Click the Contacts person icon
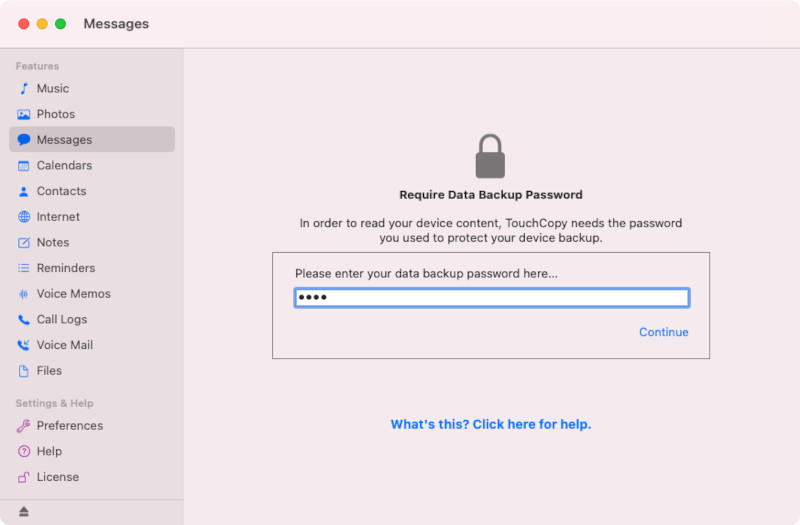The width and height of the screenshot is (800, 525). [x=24, y=192]
